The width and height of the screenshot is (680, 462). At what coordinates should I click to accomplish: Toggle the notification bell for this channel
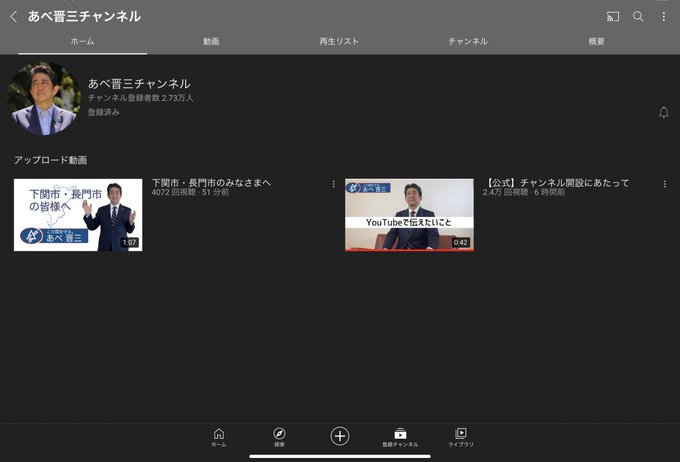[x=664, y=113]
